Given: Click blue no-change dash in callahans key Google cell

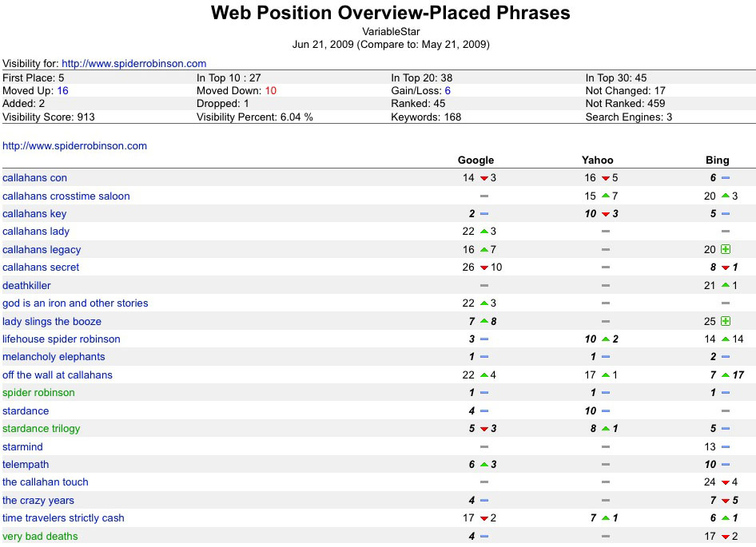Looking at the screenshot, I should 484,213.
